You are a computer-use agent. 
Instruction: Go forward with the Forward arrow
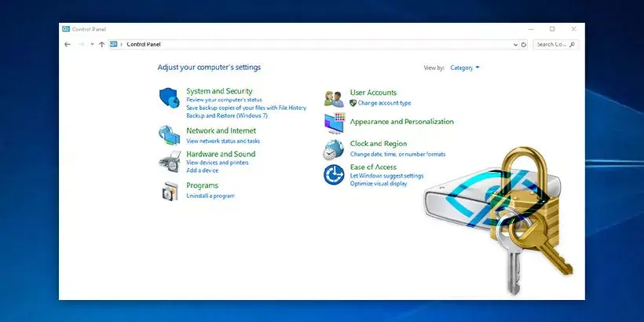(x=81, y=44)
